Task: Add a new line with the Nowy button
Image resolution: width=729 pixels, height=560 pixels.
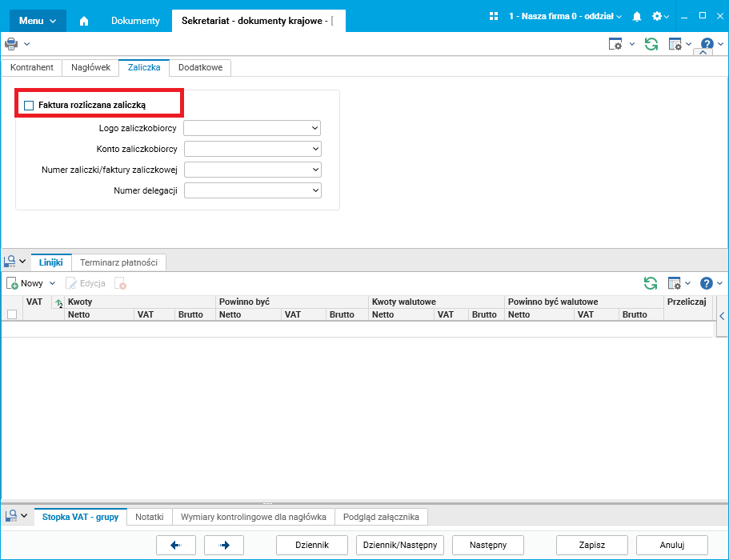Action: (x=25, y=283)
